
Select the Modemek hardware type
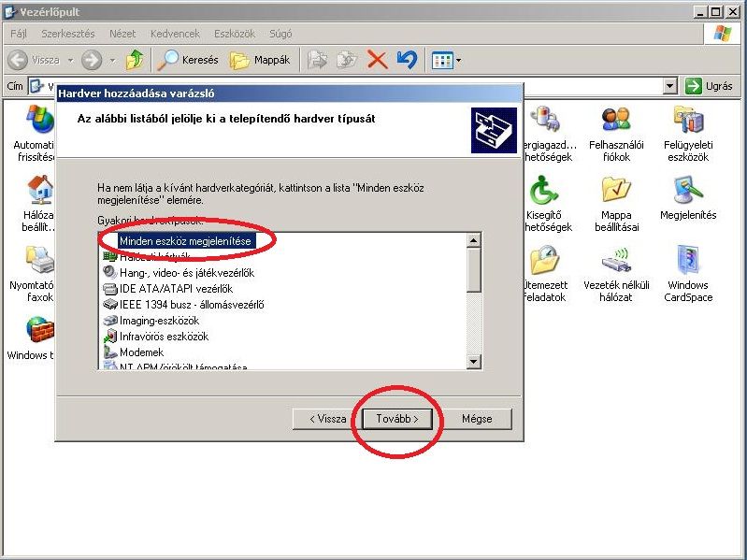141,352
